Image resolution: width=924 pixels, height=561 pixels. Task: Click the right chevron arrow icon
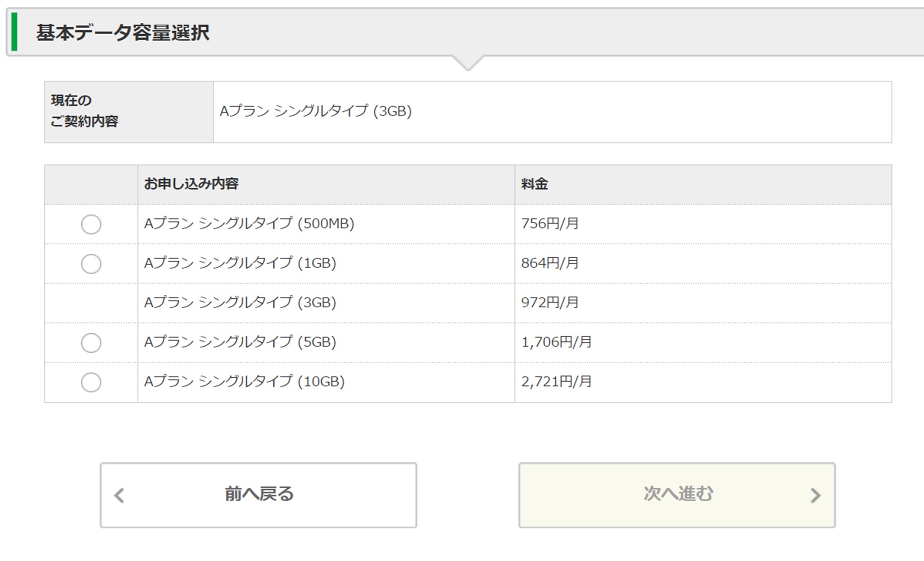(815, 496)
